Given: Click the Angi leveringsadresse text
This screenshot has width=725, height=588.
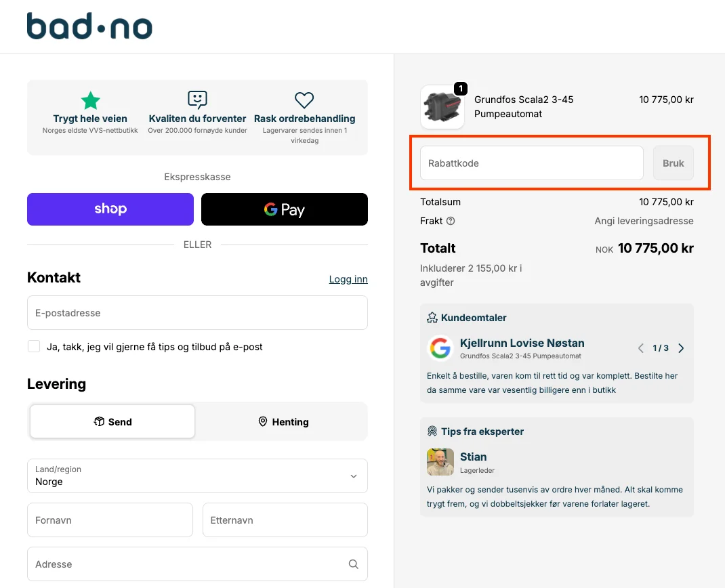Looking at the screenshot, I should pyautogui.click(x=644, y=221).
